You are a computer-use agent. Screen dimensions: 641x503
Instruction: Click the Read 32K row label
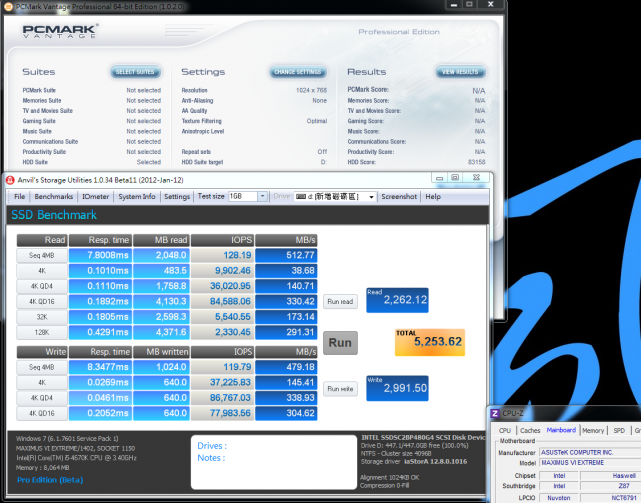click(42, 317)
